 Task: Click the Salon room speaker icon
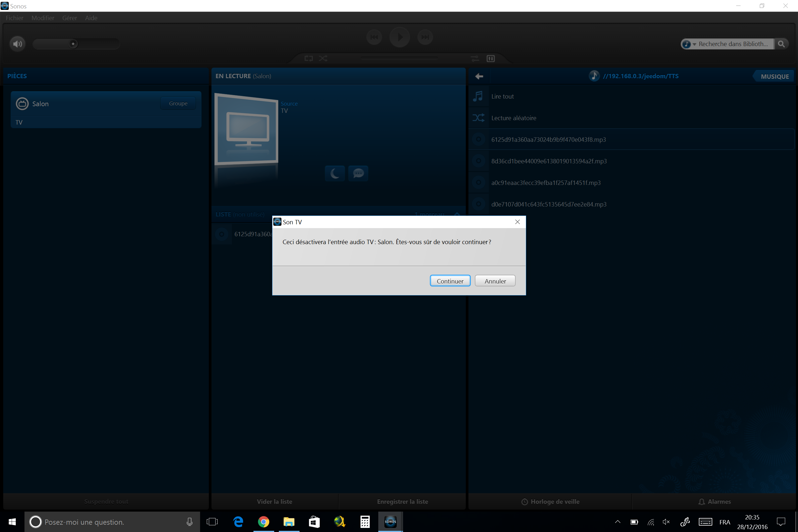tap(22, 104)
